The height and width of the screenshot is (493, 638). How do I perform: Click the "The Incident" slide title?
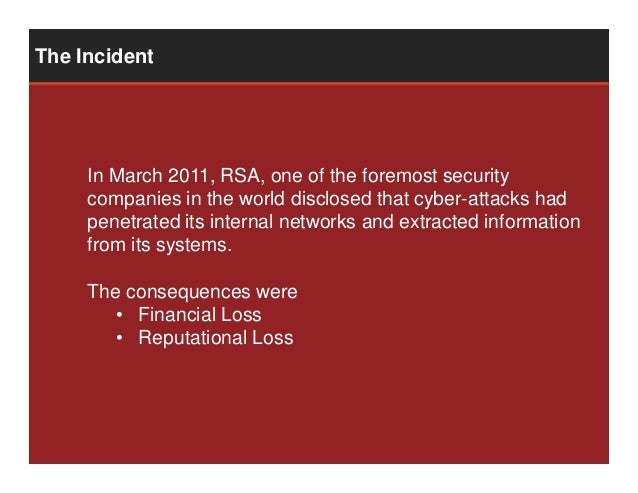coord(94,56)
